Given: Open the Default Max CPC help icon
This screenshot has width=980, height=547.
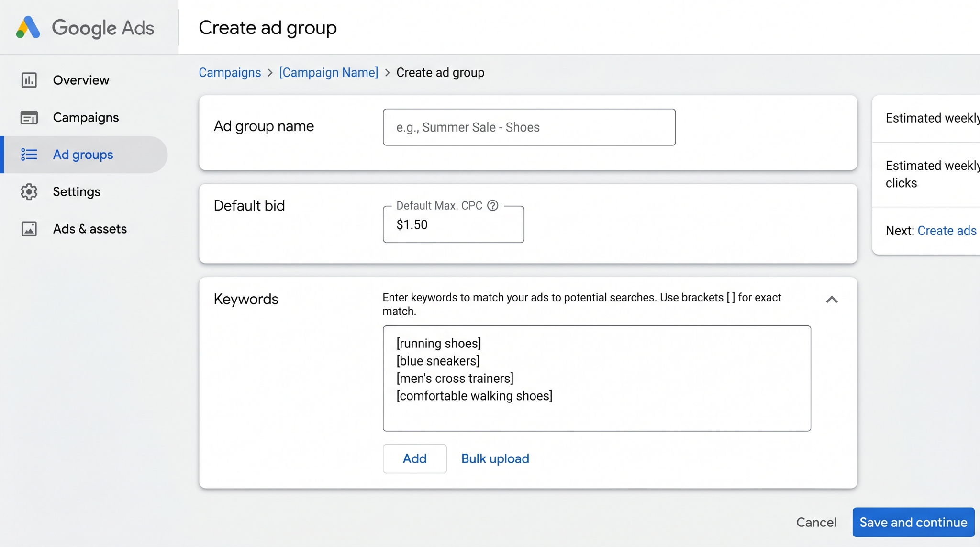Looking at the screenshot, I should click(493, 206).
